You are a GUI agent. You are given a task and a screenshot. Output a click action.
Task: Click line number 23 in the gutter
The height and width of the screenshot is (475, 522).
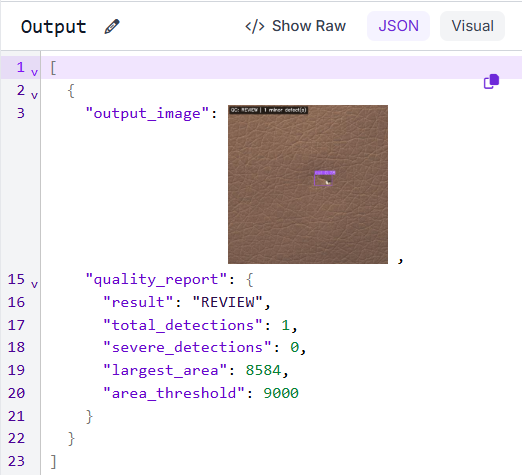16,461
